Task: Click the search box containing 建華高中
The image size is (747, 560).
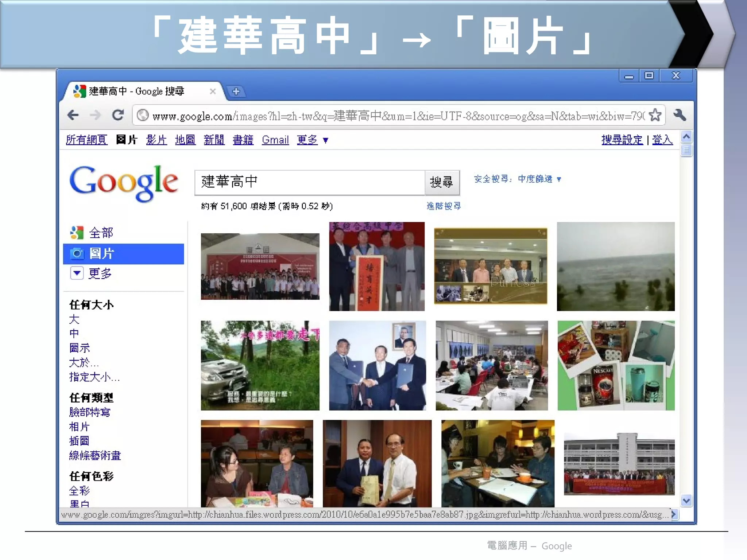Action: click(310, 182)
